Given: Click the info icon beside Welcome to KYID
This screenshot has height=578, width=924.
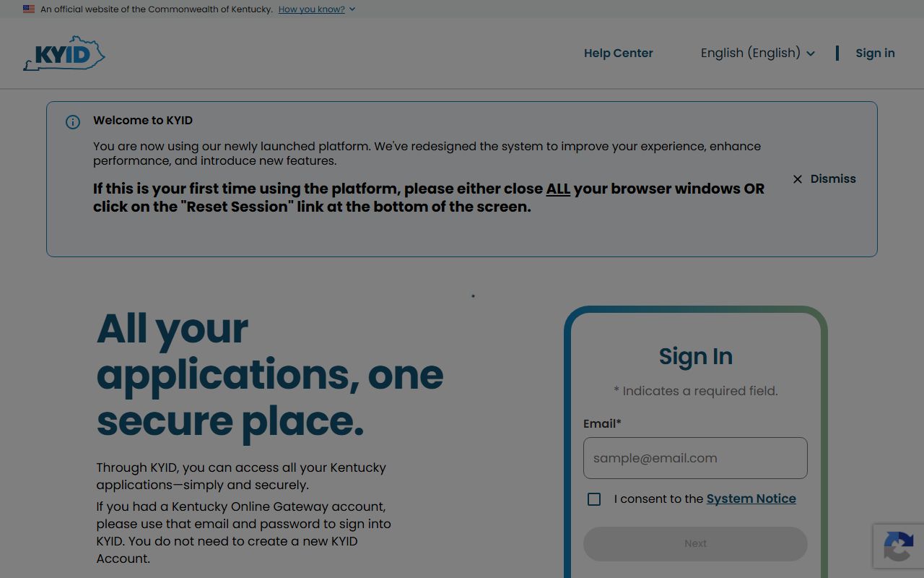Looking at the screenshot, I should pyautogui.click(x=73, y=122).
